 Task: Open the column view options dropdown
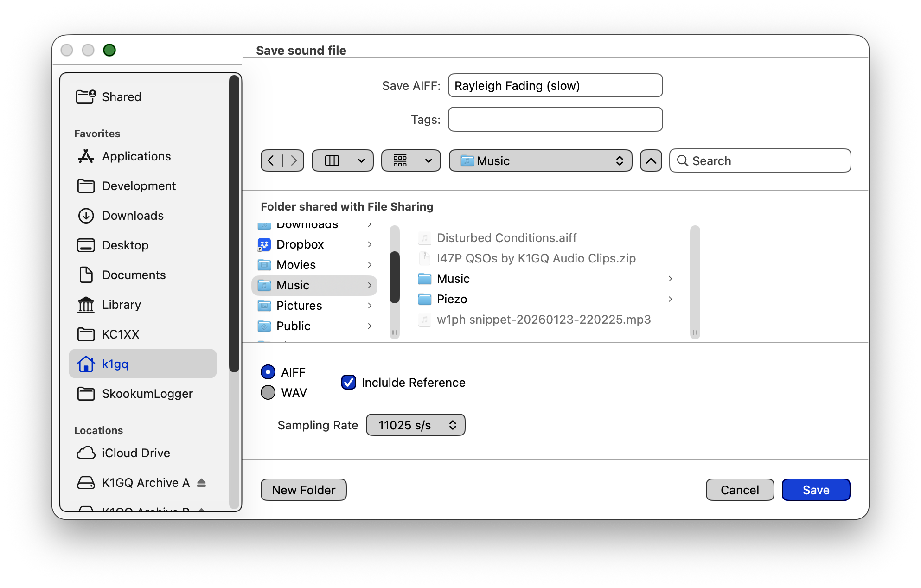pos(342,160)
